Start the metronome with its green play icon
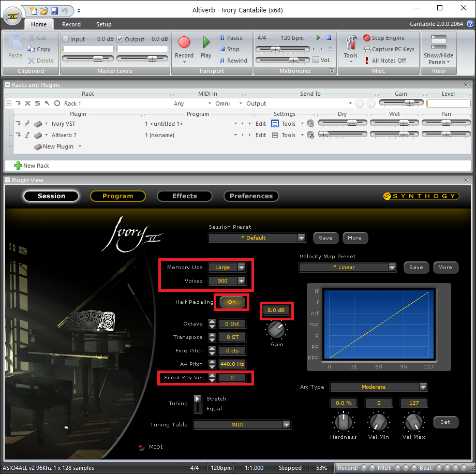This screenshot has width=476, height=474. coord(318,38)
